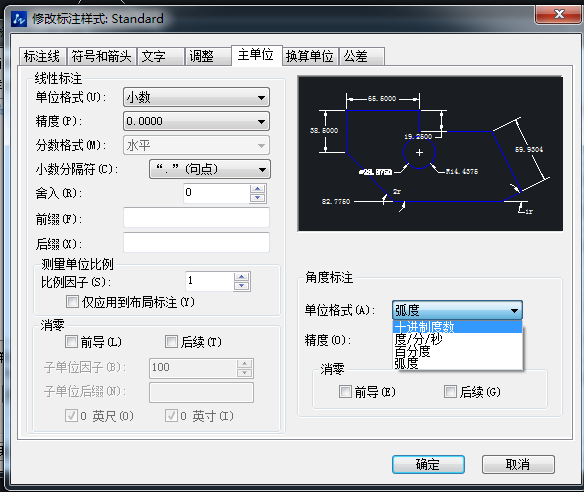Switch to the 符号和箭头 tab
584x492 pixels.
(101, 57)
